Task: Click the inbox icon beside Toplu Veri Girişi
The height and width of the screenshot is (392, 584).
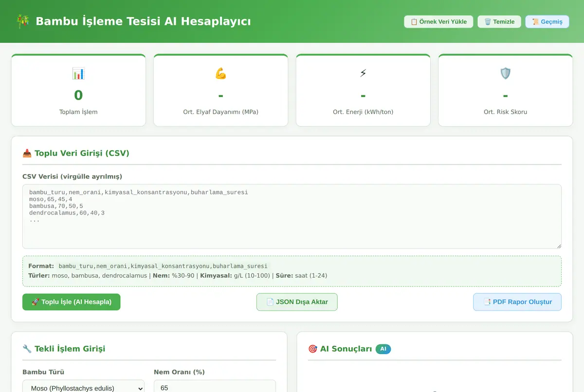Action: pos(27,153)
